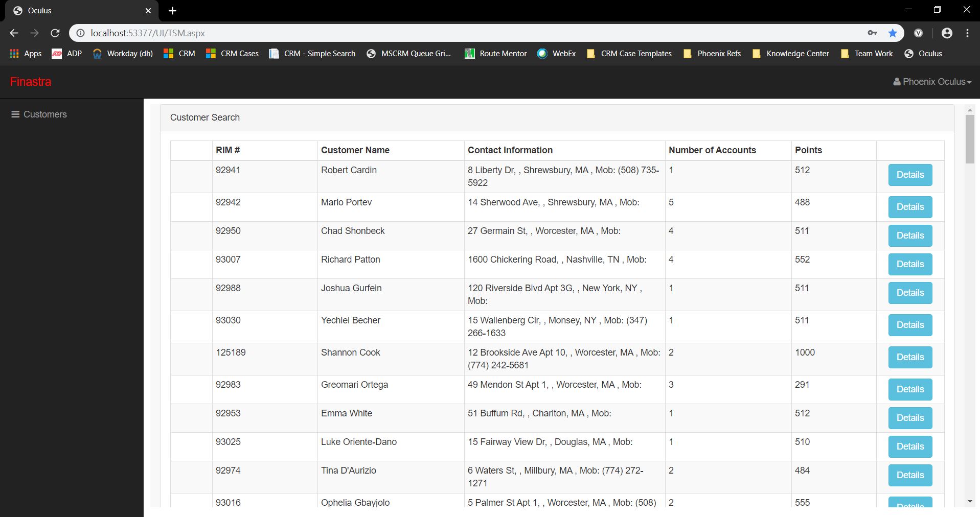Open a new browser tab
The image size is (980, 517).
[173, 11]
